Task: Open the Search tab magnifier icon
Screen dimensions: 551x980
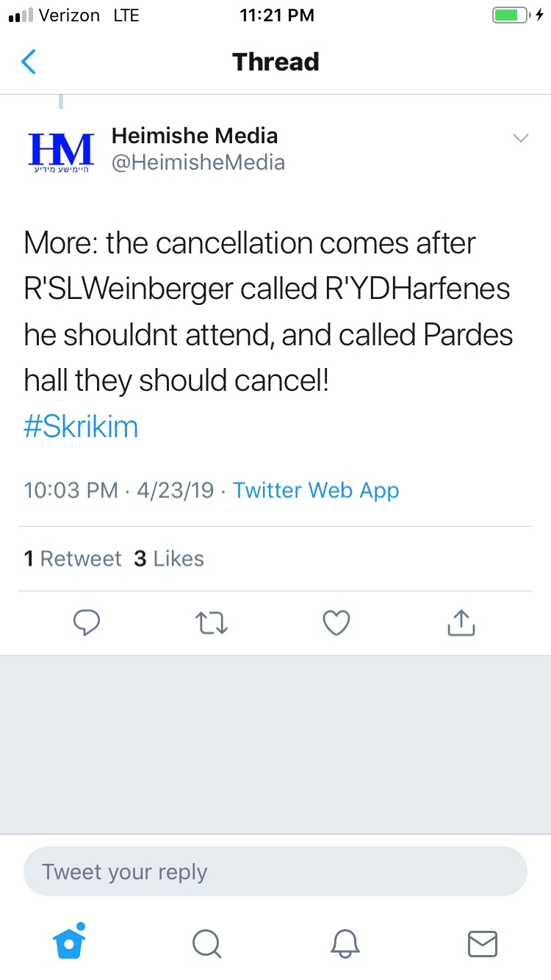Action: click(x=206, y=943)
